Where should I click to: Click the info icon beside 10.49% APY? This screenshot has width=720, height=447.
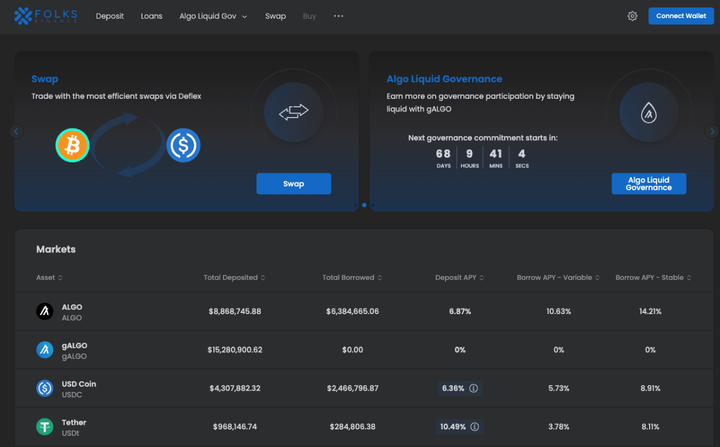click(x=475, y=426)
